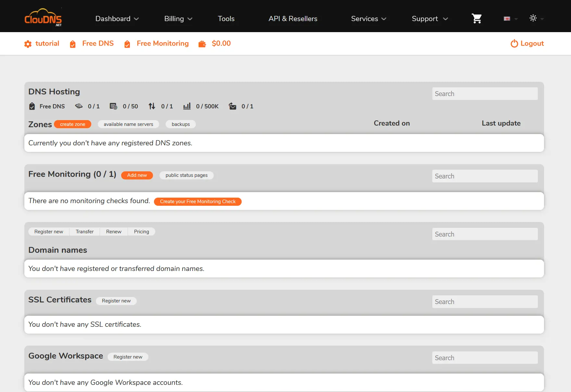Click Register new for SSL Certificates

(116, 301)
